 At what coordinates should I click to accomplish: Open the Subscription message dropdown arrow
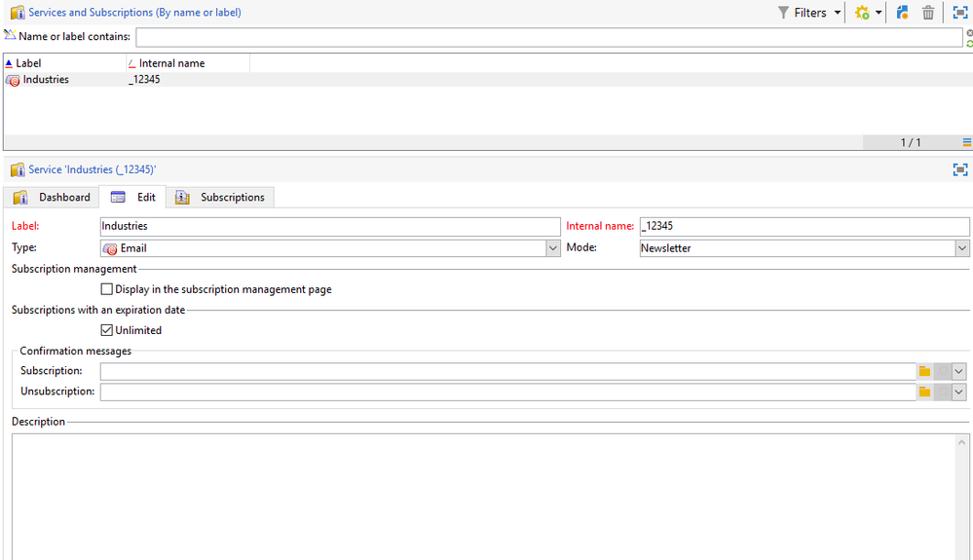[x=959, y=371]
